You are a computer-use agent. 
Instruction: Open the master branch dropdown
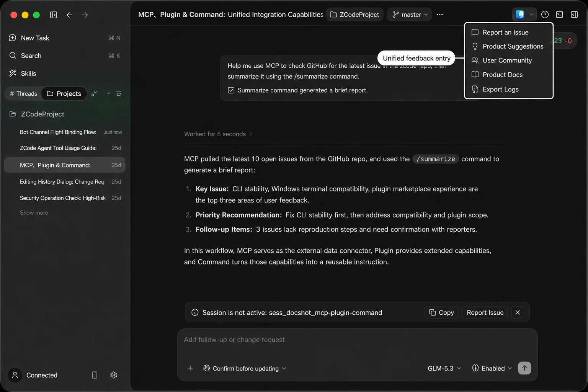click(410, 15)
